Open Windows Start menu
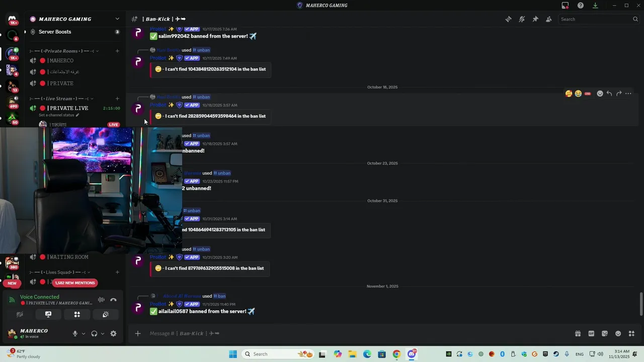 pos(233,354)
